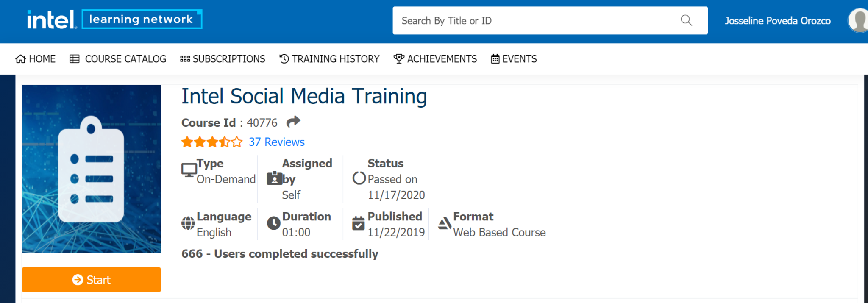
Task: Click the Intel logo in header
Action: coord(51,19)
